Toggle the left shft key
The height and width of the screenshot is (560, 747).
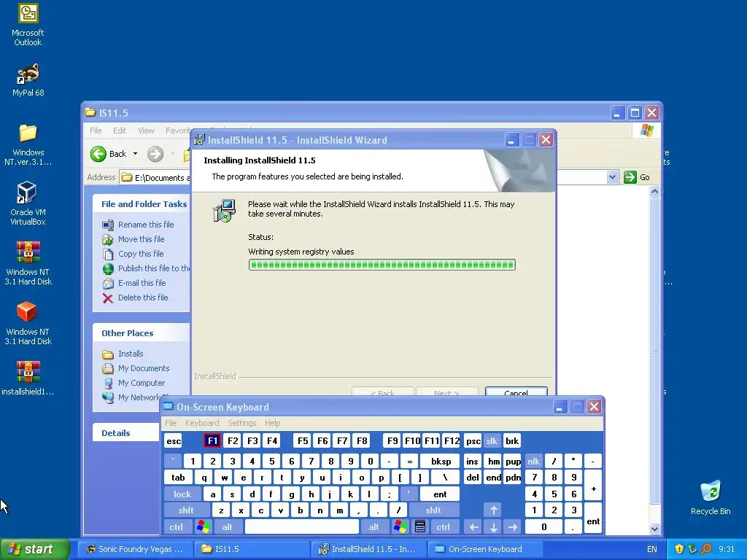[186, 510]
